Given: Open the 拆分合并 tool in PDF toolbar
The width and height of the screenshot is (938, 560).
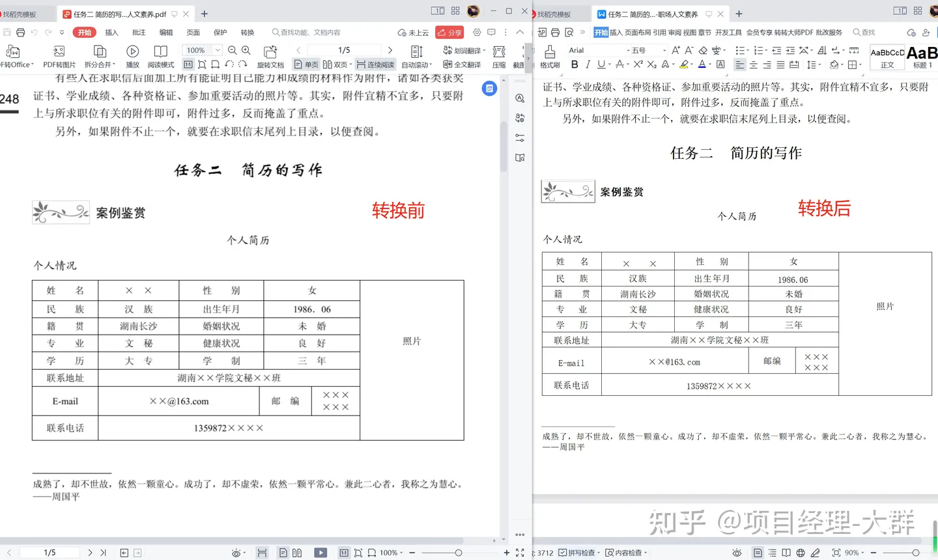Looking at the screenshot, I should (x=100, y=57).
